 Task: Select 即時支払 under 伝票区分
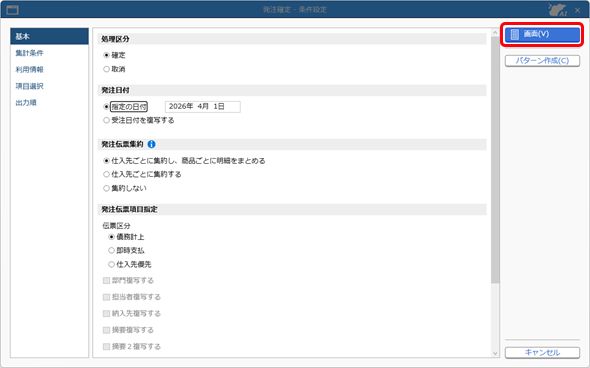pyautogui.click(x=111, y=251)
